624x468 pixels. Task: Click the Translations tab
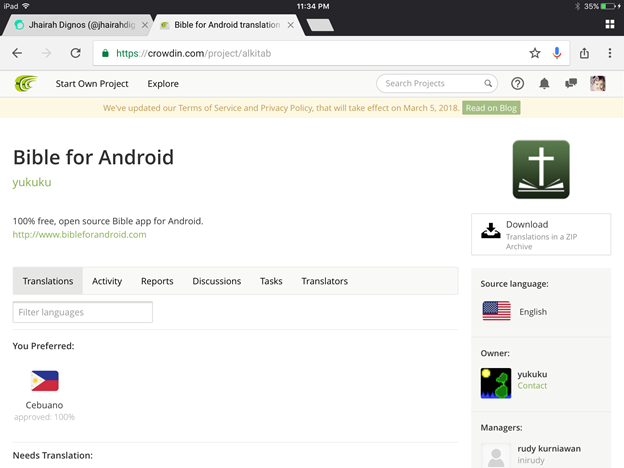tap(48, 281)
